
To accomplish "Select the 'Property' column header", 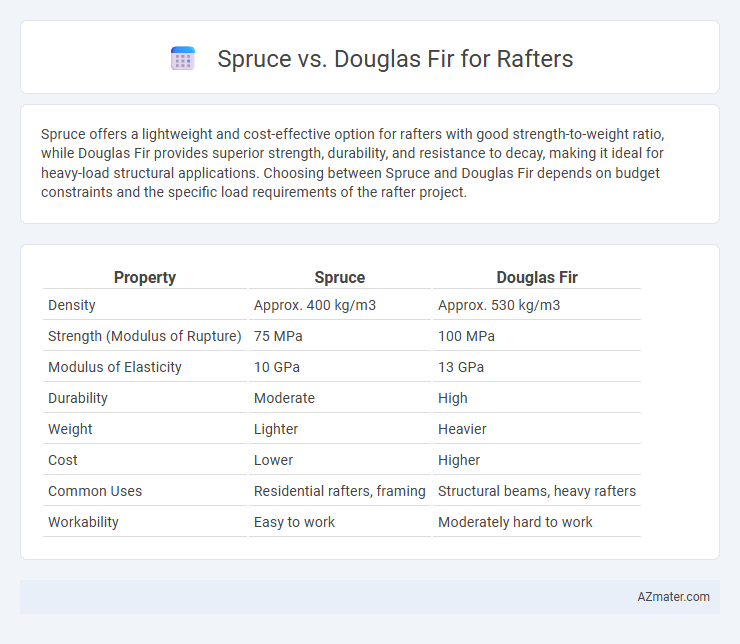I will (145, 277).
